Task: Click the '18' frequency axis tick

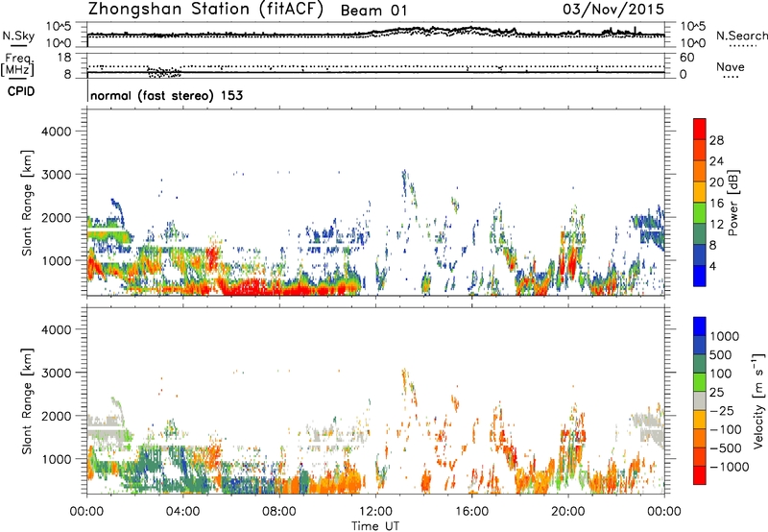Action: click(63, 58)
